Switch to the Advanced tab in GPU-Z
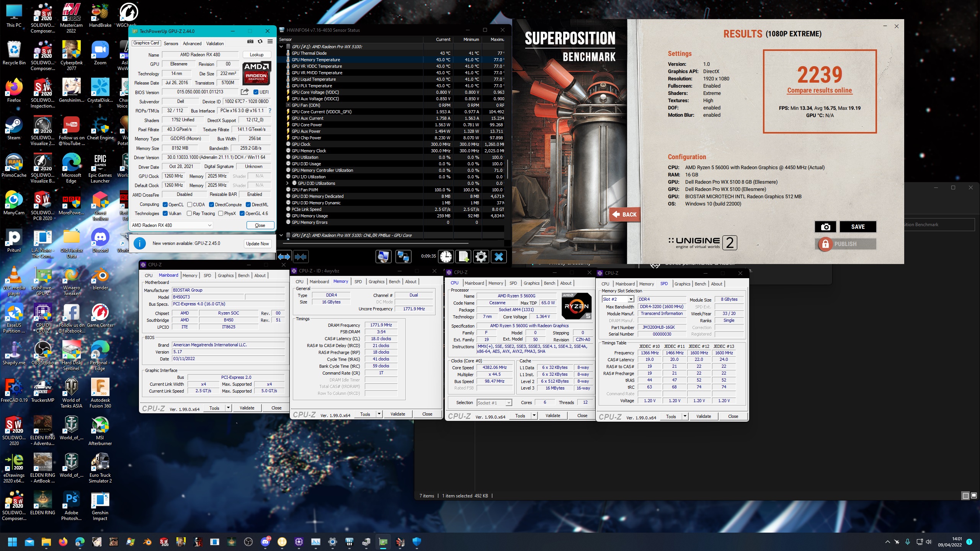 (x=192, y=43)
